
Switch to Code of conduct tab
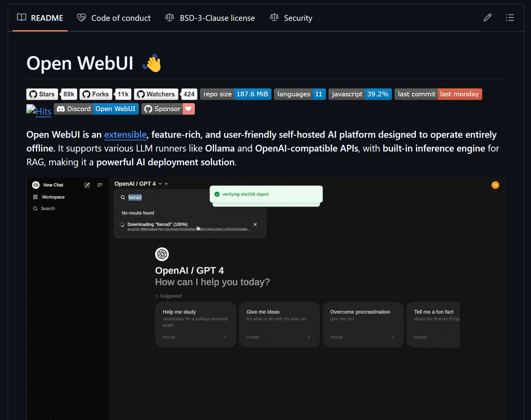[114, 18]
